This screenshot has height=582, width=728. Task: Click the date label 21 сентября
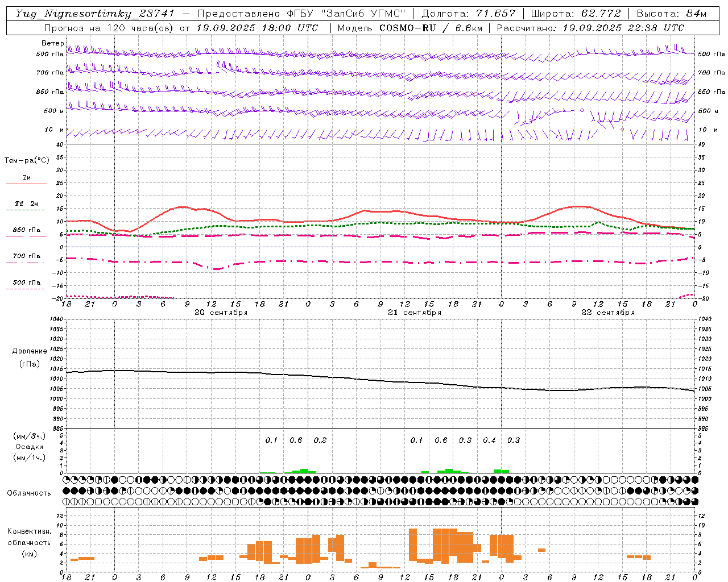tap(415, 313)
